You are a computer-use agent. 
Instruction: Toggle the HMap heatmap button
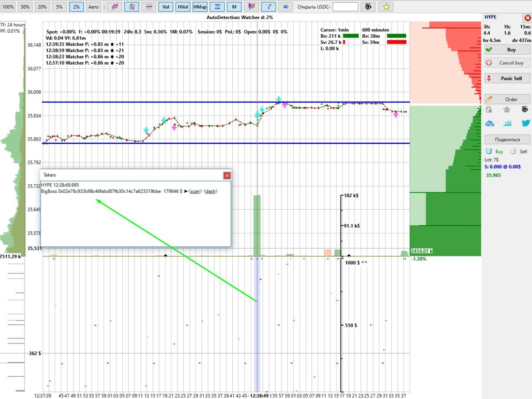[x=199, y=7]
